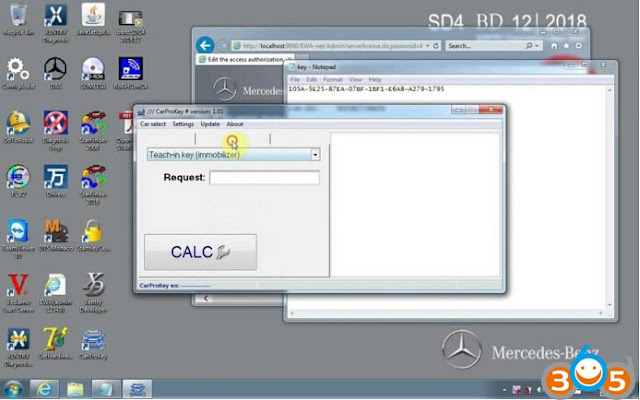Switch to the CarProKey taskbar button
The image size is (640, 400).
137,389
